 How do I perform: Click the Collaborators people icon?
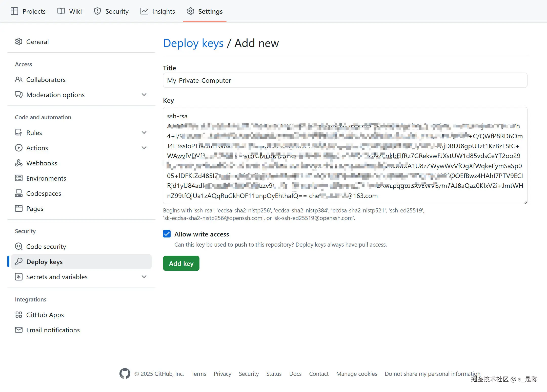click(x=19, y=80)
